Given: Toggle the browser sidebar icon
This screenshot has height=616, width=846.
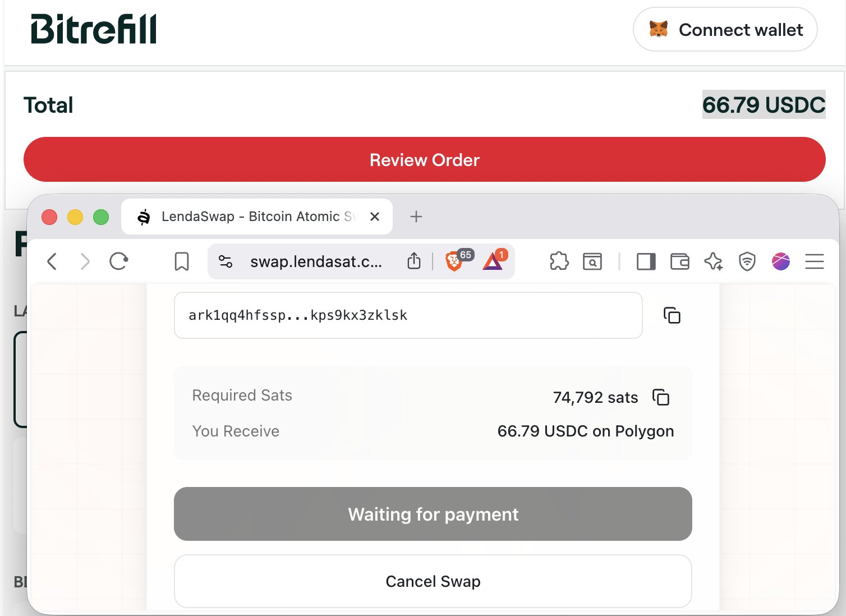Looking at the screenshot, I should click(x=645, y=261).
